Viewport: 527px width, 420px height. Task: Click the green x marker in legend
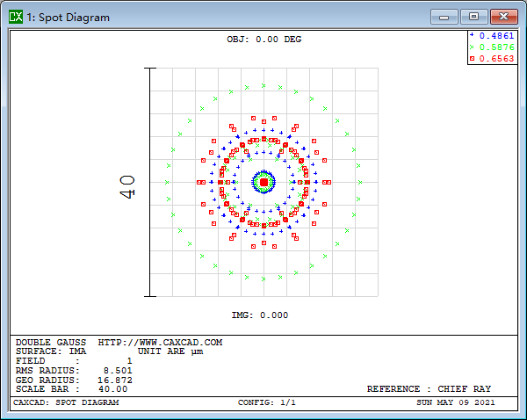tap(472, 47)
